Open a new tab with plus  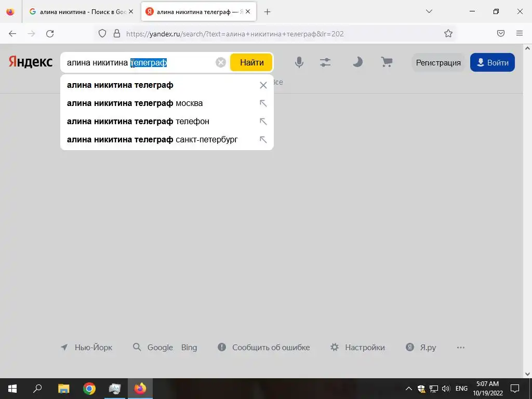pos(268,12)
